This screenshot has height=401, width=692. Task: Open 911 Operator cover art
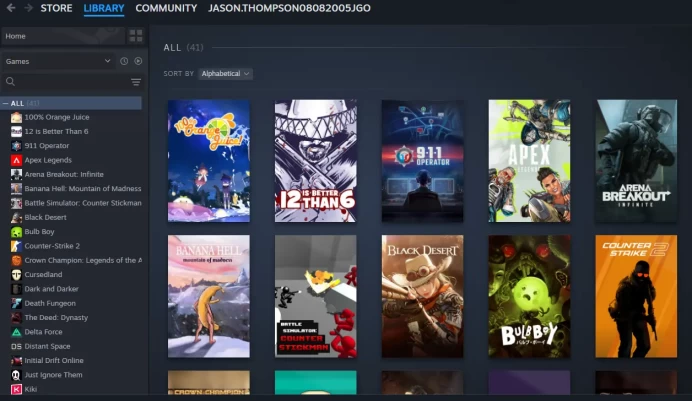(x=422, y=161)
